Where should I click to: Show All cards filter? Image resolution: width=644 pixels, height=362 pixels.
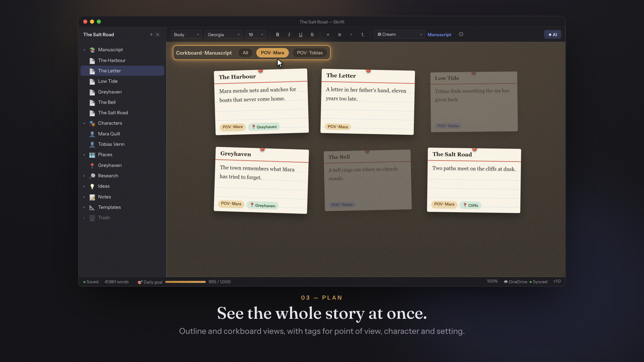coord(246,53)
